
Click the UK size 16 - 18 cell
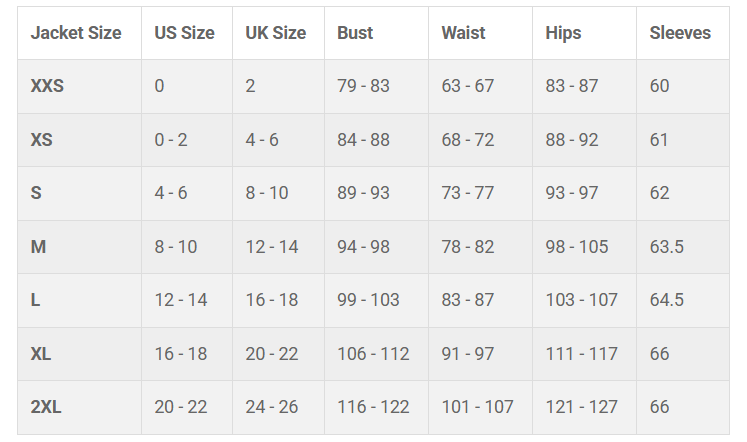point(272,300)
